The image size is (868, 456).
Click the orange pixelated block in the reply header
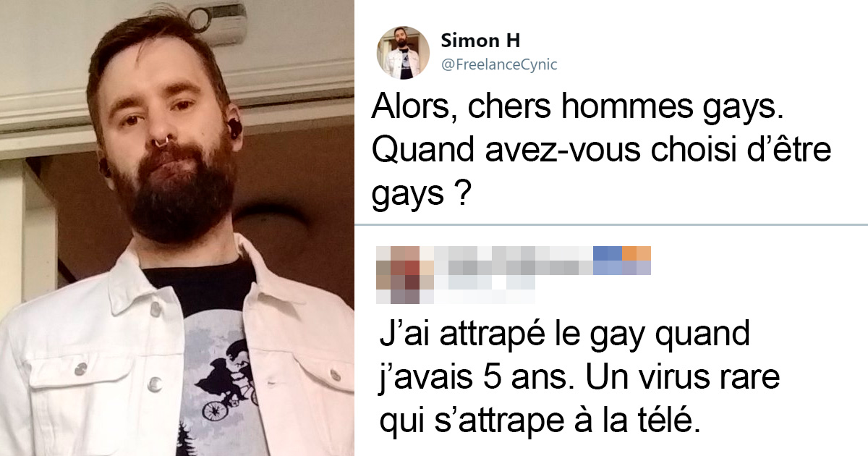click(637, 253)
